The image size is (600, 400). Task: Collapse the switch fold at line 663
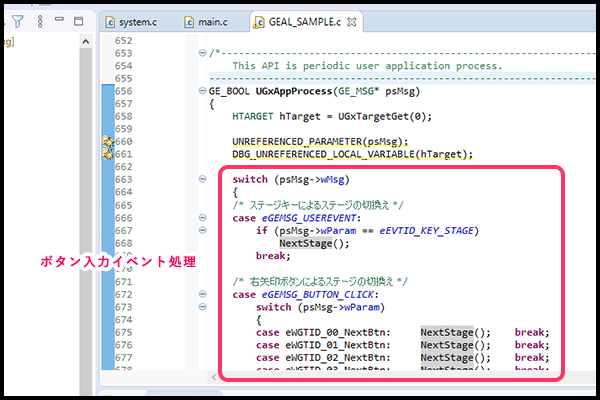point(203,179)
